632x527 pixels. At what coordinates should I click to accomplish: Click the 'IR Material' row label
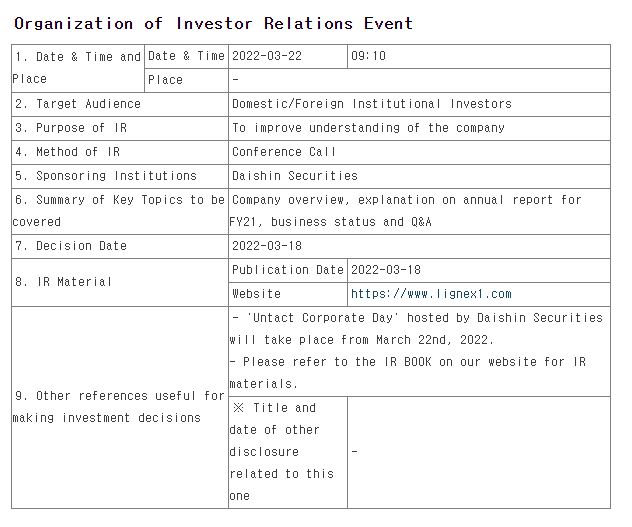click(x=63, y=282)
